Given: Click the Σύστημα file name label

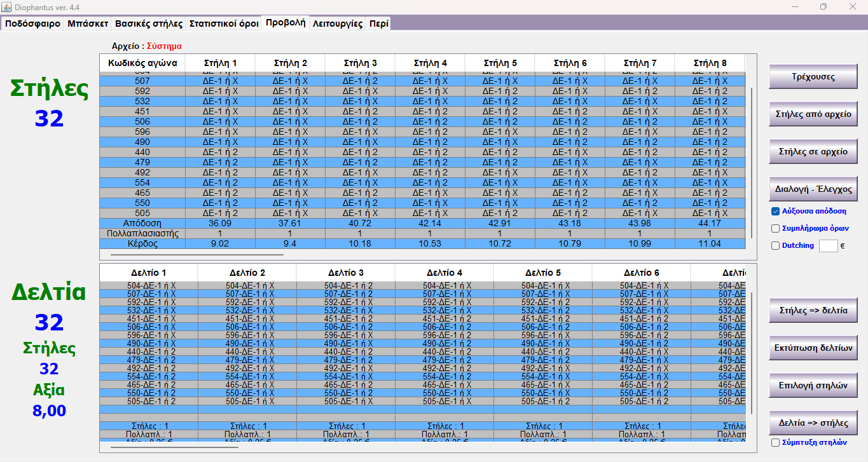Looking at the screenshot, I should pos(164,46).
